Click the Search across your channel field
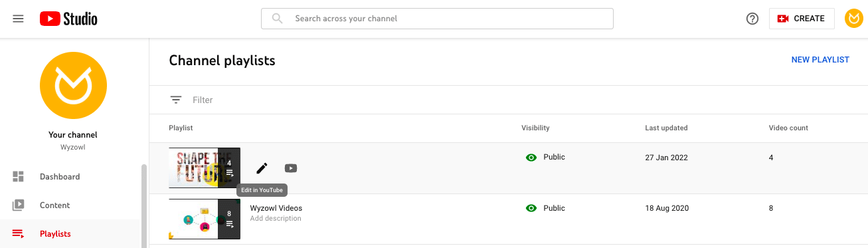Image resolution: width=868 pixels, height=248 pixels. [x=437, y=19]
